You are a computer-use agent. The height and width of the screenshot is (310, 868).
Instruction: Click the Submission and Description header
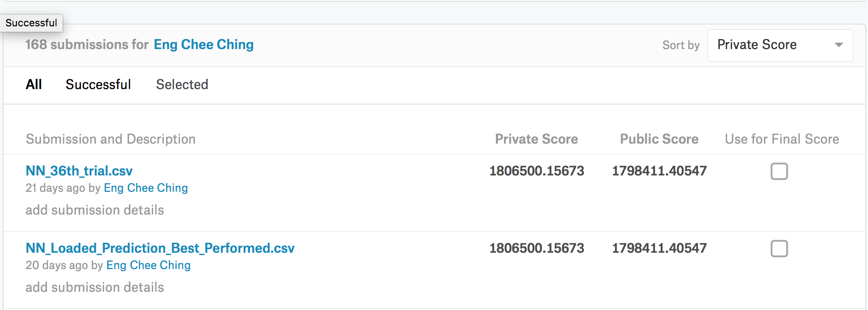(x=110, y=139)
